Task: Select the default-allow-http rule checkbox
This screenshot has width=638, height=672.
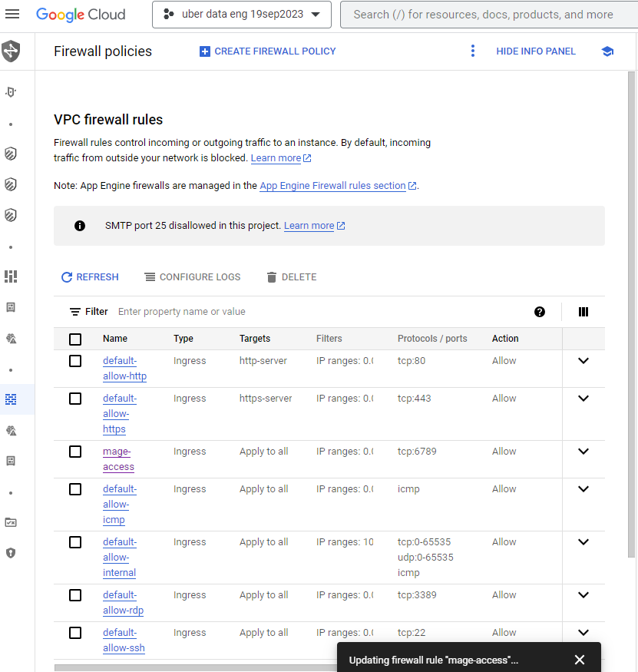Action: tap(74, 360)
